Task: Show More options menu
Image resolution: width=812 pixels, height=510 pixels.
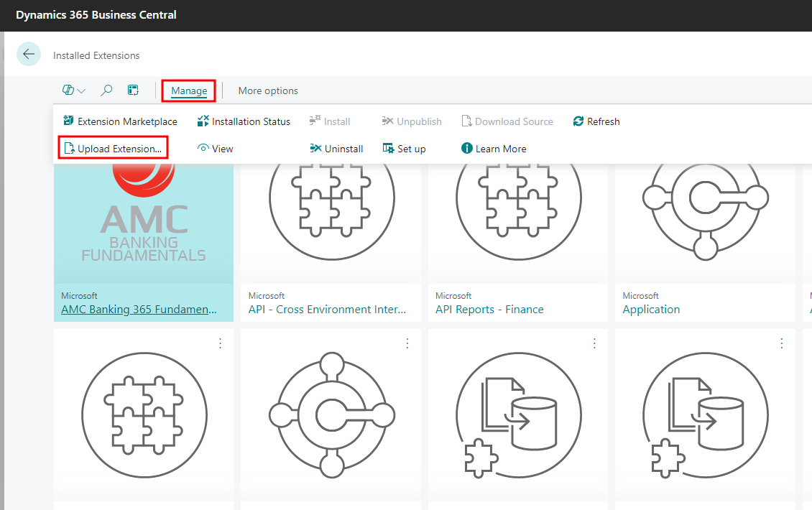Action: click(268, 91)
